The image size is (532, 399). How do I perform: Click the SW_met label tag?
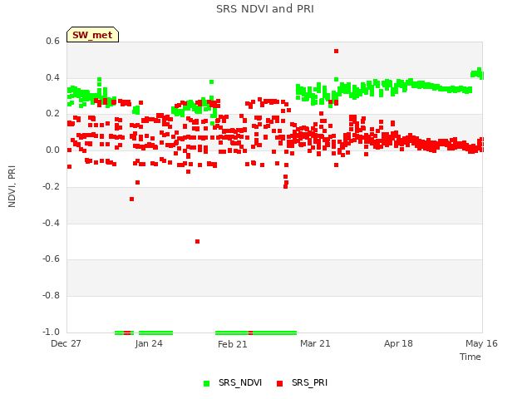pos(92,35)
